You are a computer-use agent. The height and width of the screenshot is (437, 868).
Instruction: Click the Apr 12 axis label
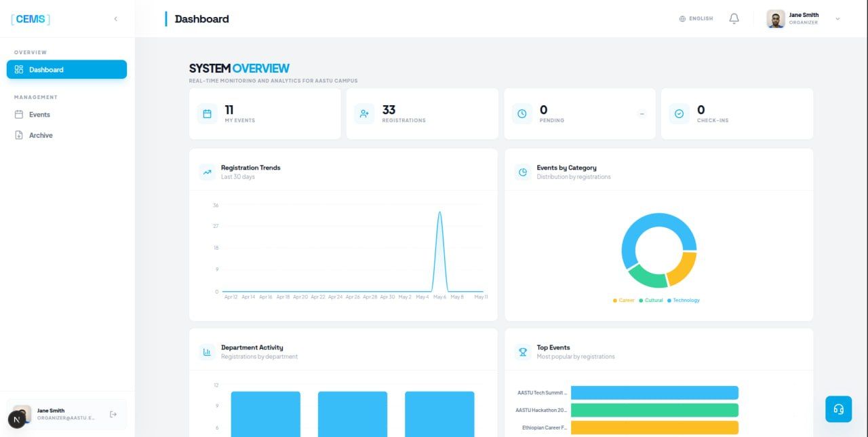231,297
